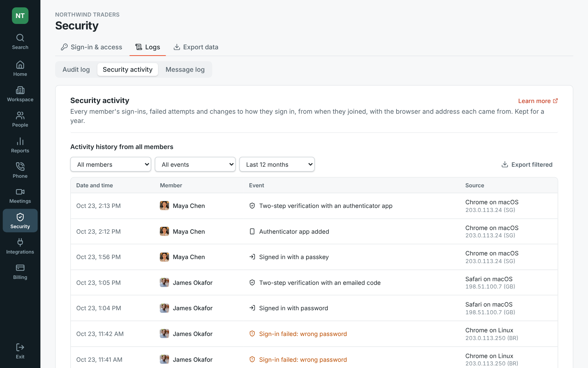Screen dimensions: 588x368
Task: Select Security in the sidebar
Action: tap(20, 221)
